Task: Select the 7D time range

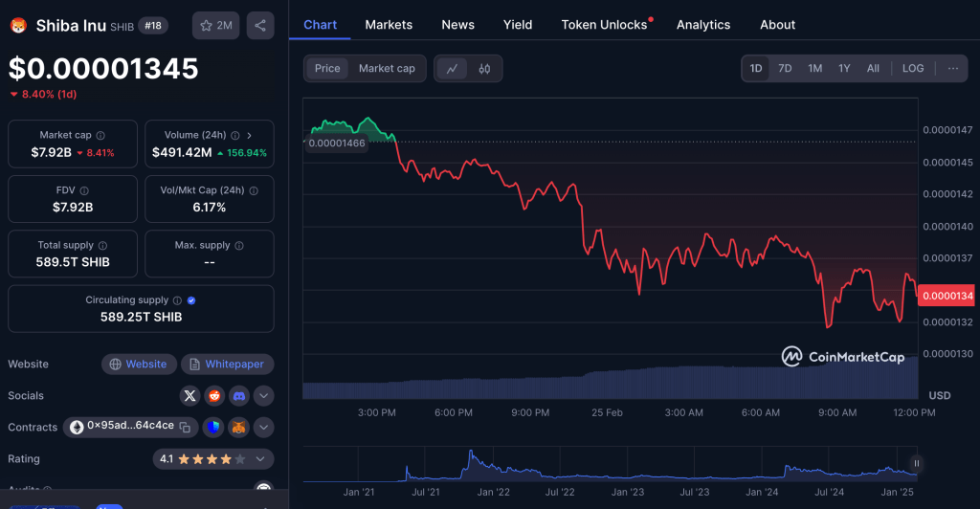Action: point(785,69)
